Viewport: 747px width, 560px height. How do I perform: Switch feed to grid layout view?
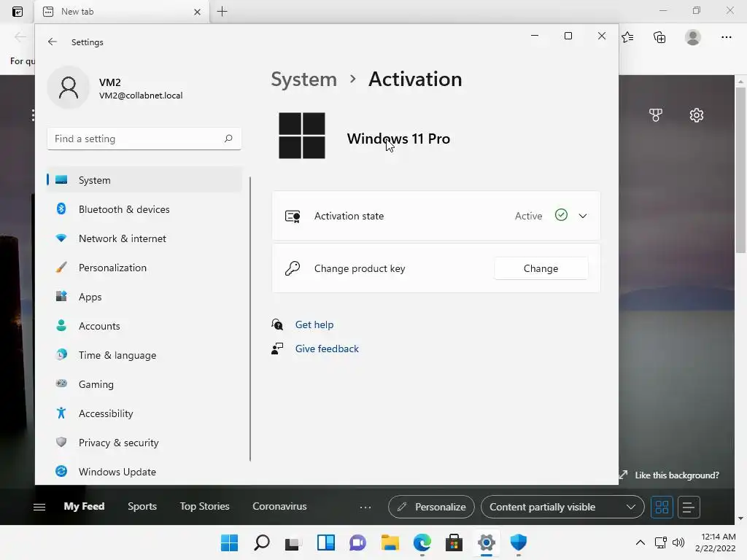(x=662, y=507)
